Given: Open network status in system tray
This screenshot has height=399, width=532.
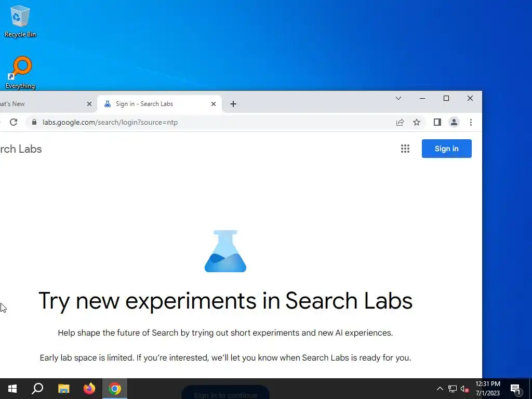Looking at the screenshot, I should pyautogui.click(x=453, y=389).
